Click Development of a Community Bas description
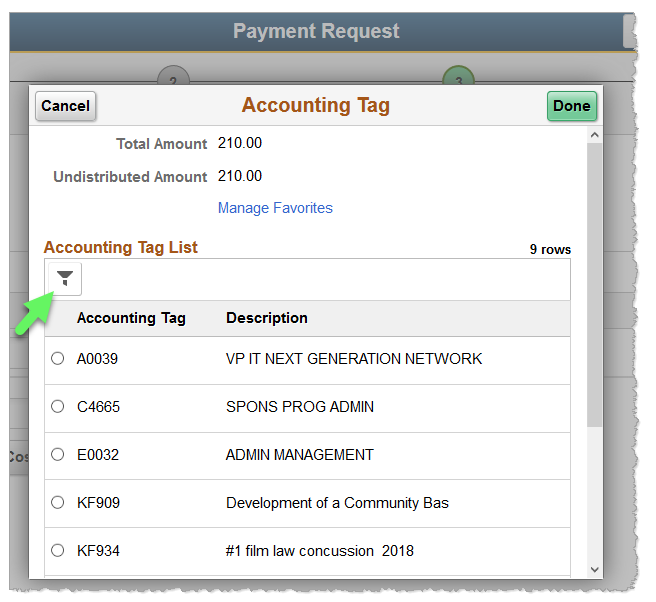Screen dimensions: 656x602 coord(337,503)
